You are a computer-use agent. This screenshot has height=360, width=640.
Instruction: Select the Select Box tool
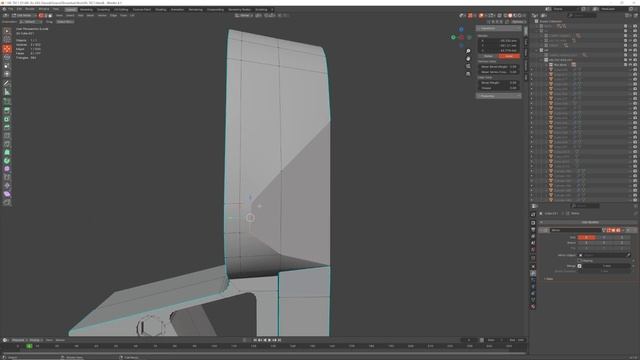tap(7, 31)
